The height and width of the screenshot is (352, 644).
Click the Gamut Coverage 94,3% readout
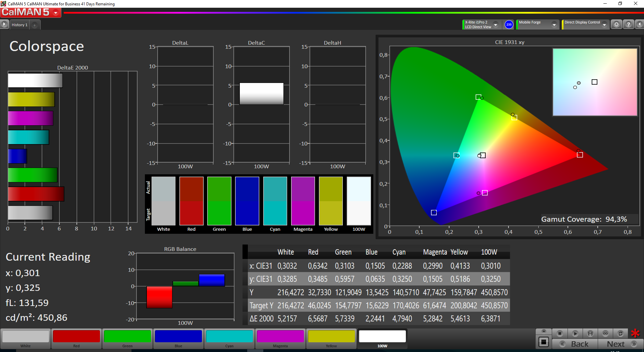pos(584,219)
